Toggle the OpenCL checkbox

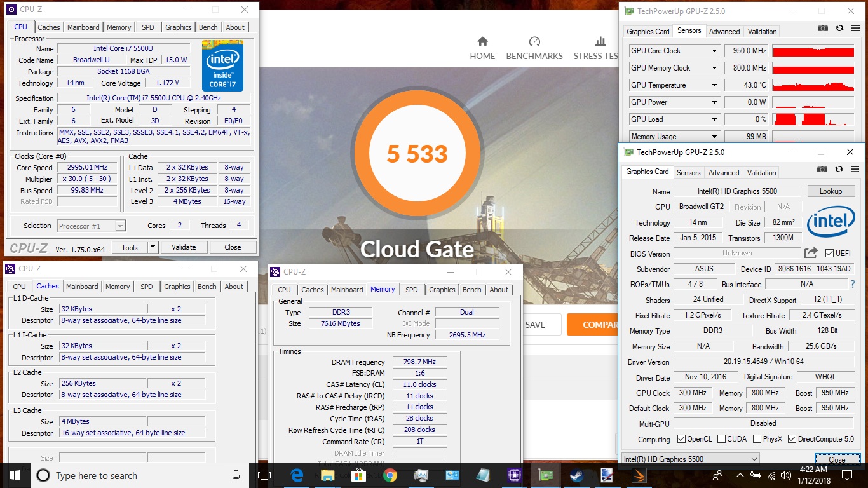click(x=681, y=439)
